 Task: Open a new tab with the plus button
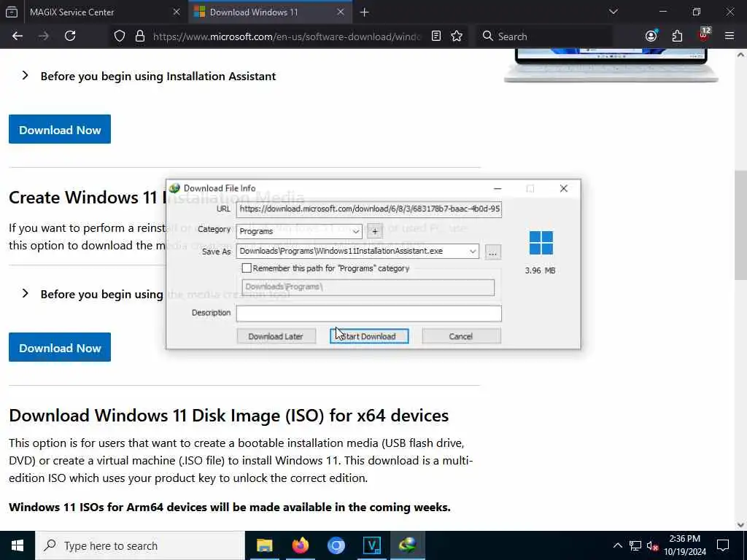click(365, 12)
